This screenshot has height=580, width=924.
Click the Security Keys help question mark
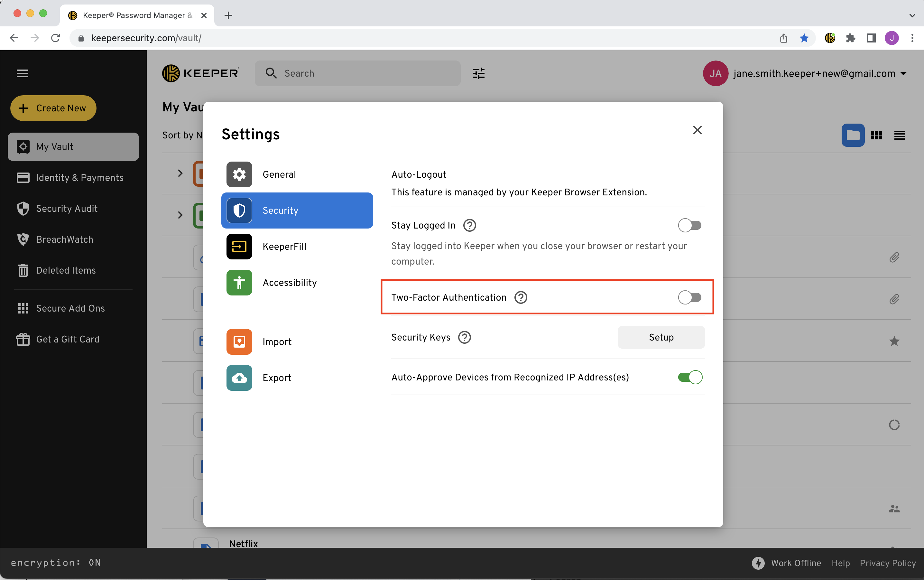(x=464, y=337)
